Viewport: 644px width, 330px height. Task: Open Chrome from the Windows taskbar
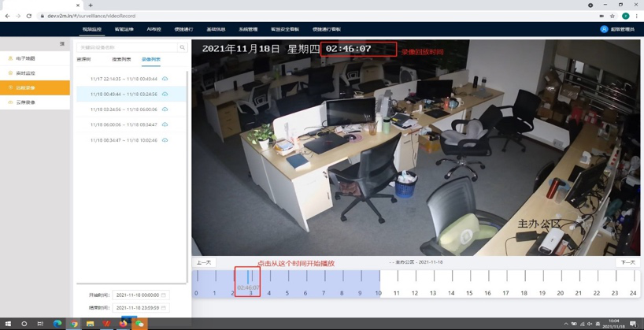point(74,324)
